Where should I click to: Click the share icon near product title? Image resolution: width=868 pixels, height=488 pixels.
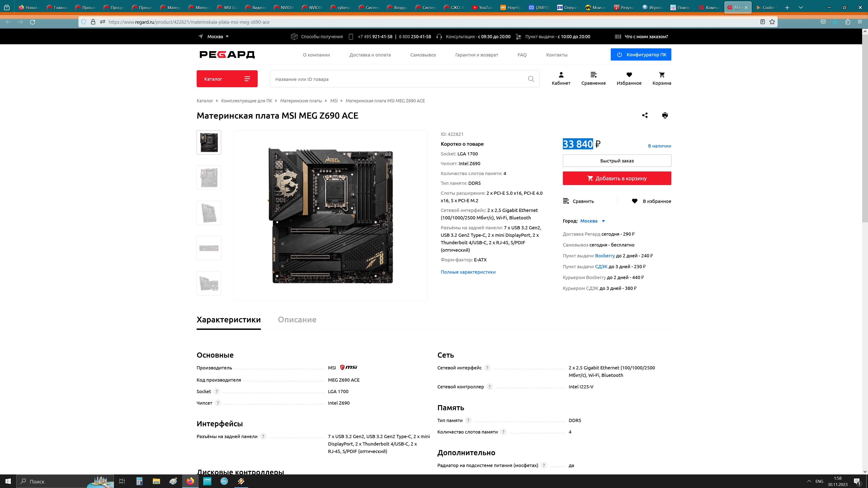(645, 115)
